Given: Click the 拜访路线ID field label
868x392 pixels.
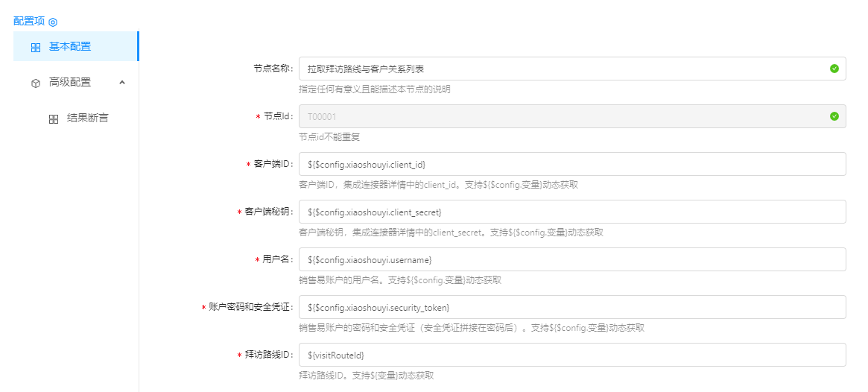Looking at the screenshot, I should [269, 355].
